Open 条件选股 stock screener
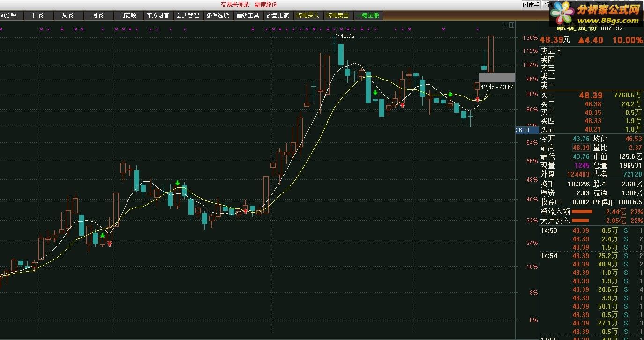Viewport: 644px width, 340px height. [217, 15]
